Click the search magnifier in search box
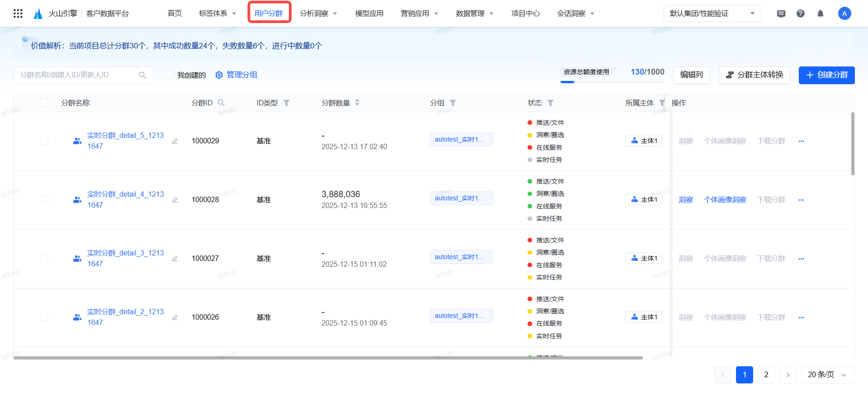The width and height of the screenshot is (868, 397). [142, 75]
